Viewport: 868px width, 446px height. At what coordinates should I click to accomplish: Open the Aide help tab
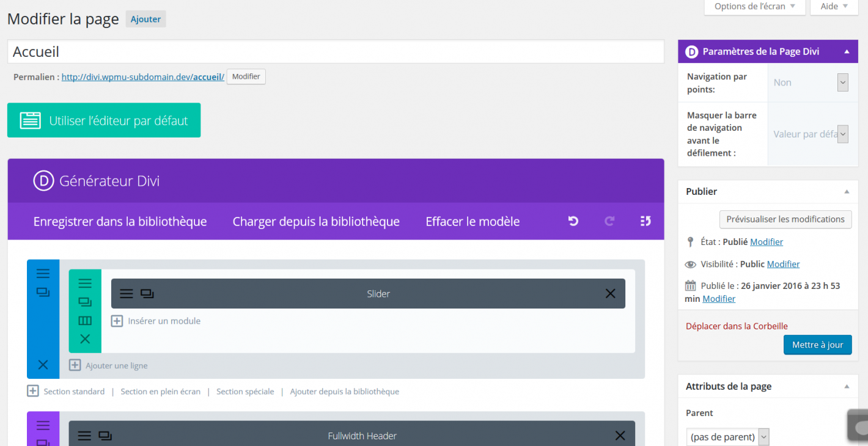coord(834,7)
